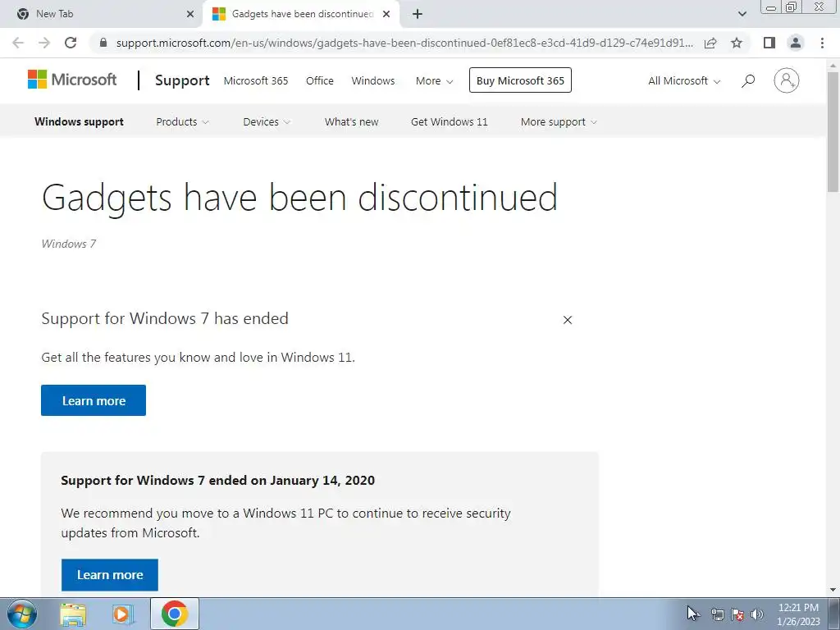This screenshot has width=840, height=630.
Task: Click the 'Windows 7' subtitle text
Action: (69, 244)
